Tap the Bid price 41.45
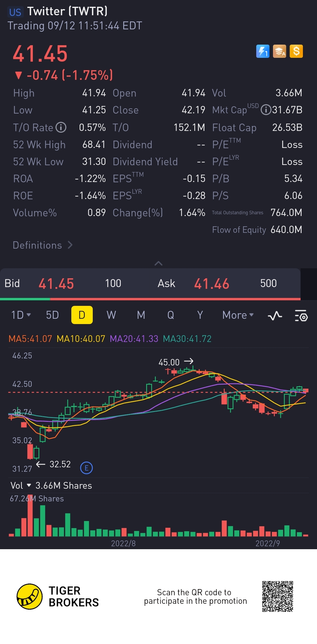 click(56, 284)
